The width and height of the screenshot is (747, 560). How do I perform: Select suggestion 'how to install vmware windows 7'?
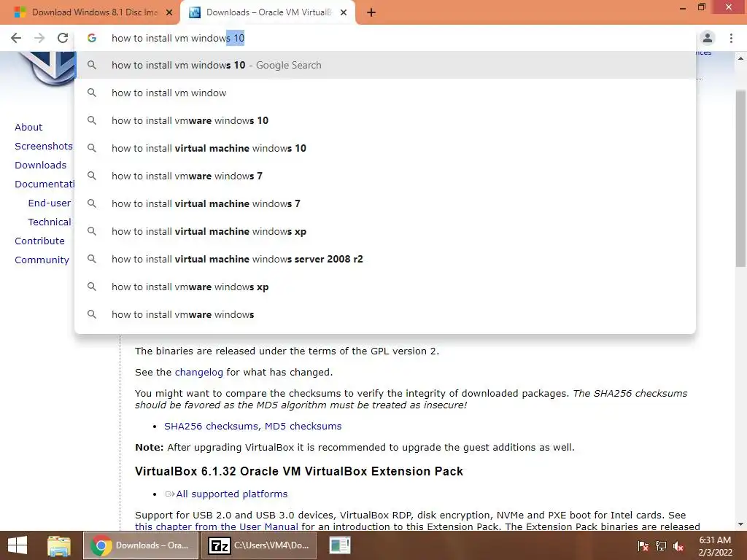point(385,176)
